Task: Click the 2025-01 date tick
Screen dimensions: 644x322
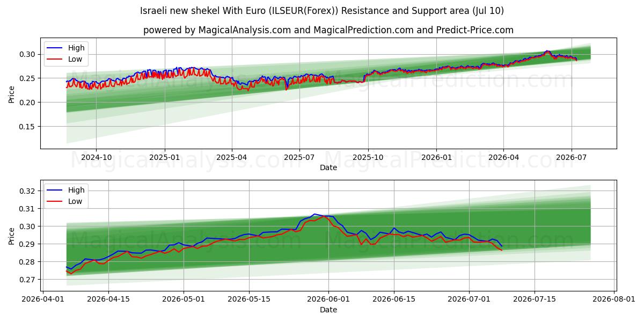Action: pos(164,157)
